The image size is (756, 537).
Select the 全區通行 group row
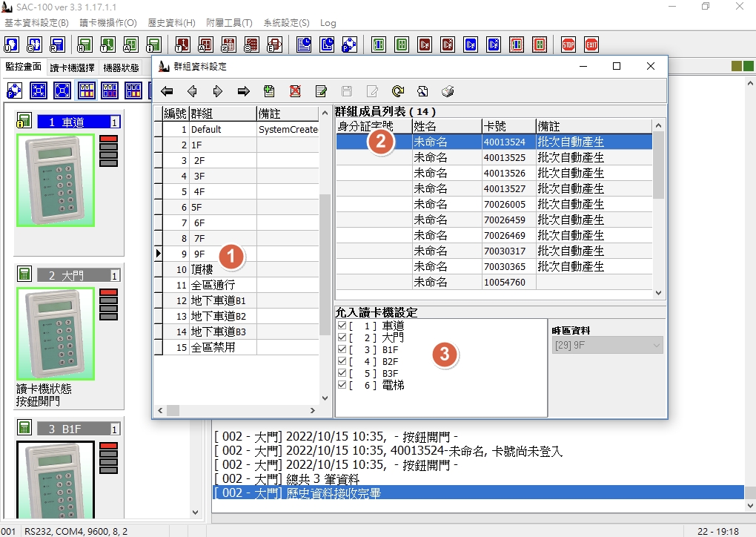(x=236, y=285)
